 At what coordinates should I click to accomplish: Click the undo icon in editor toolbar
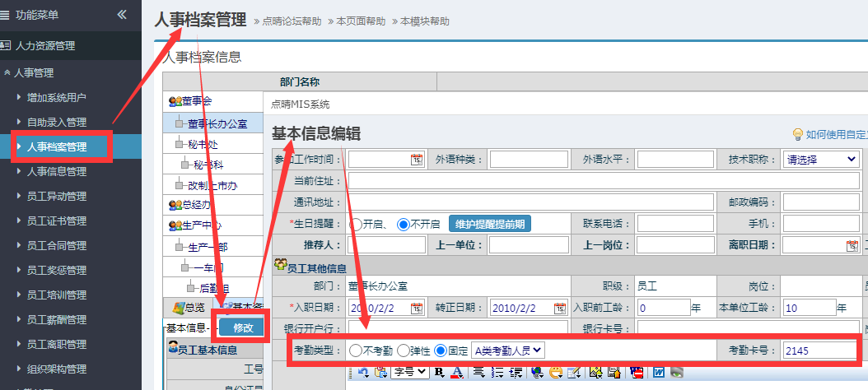click(363, 373)
